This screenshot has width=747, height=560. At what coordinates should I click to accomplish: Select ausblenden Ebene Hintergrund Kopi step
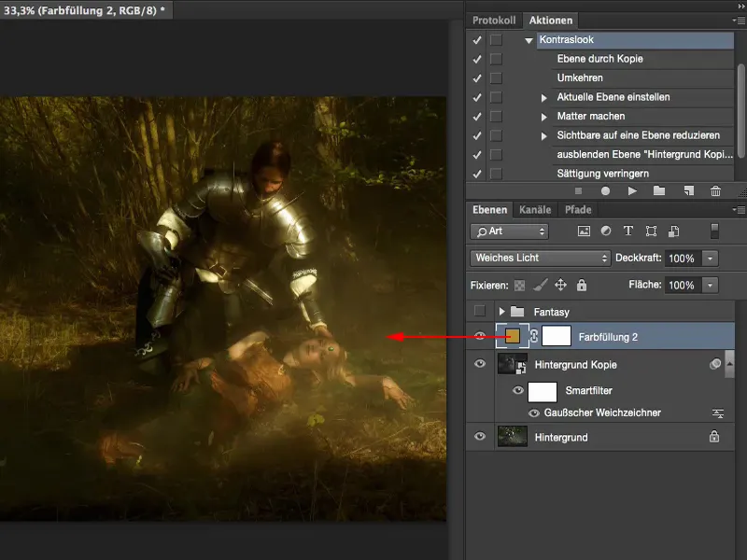coord(642,155)
